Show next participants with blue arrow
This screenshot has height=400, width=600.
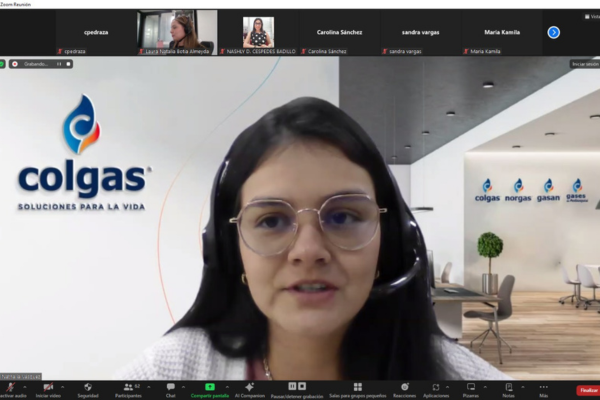553,33
